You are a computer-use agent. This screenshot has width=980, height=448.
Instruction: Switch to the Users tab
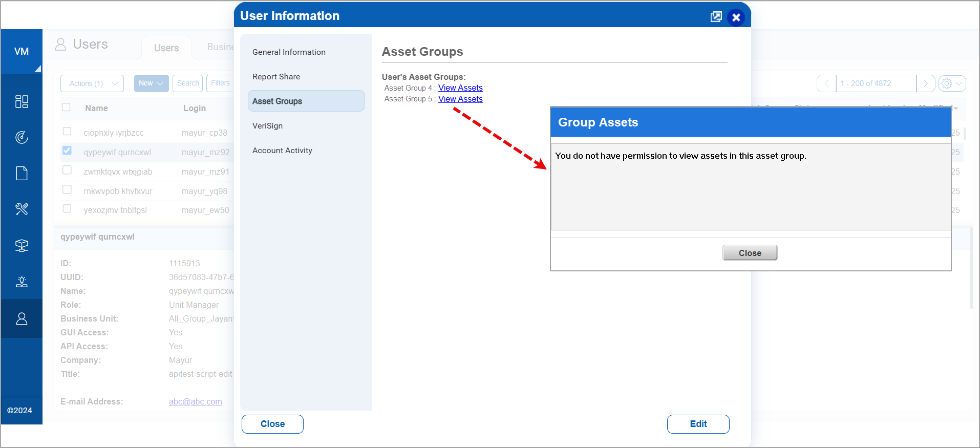tap(166, 48)
